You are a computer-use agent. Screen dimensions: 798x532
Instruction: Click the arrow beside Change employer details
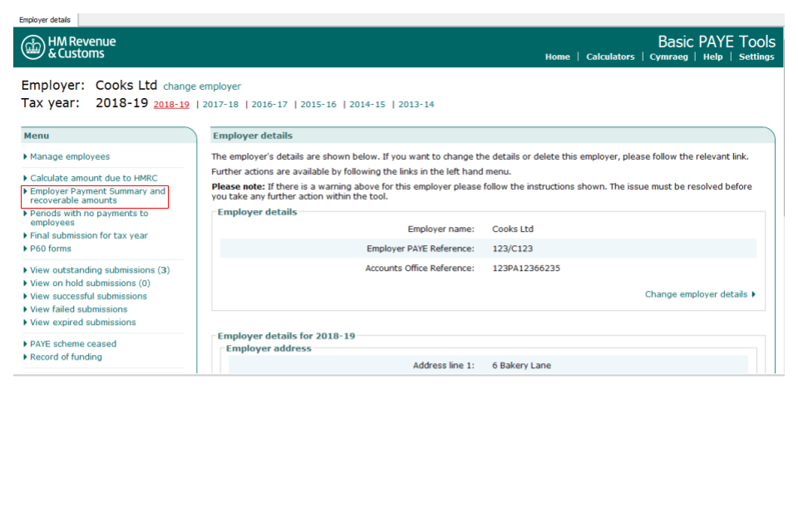pos(753,294)
